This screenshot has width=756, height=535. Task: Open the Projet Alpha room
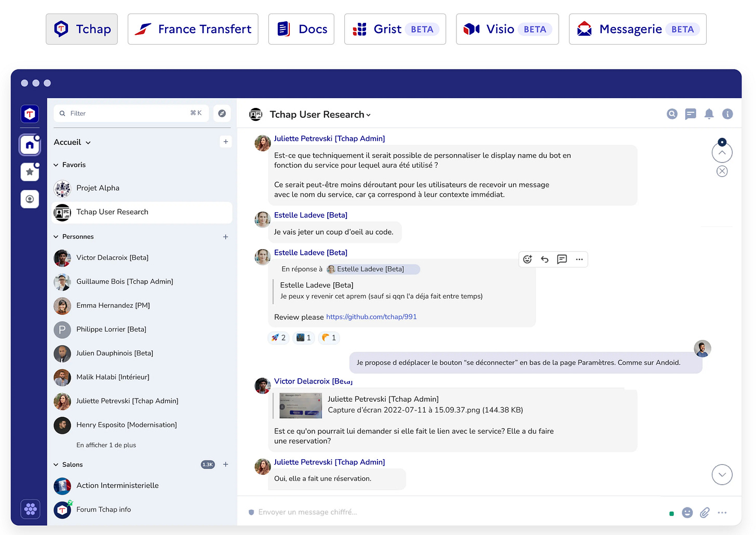[x=142, y=188]
